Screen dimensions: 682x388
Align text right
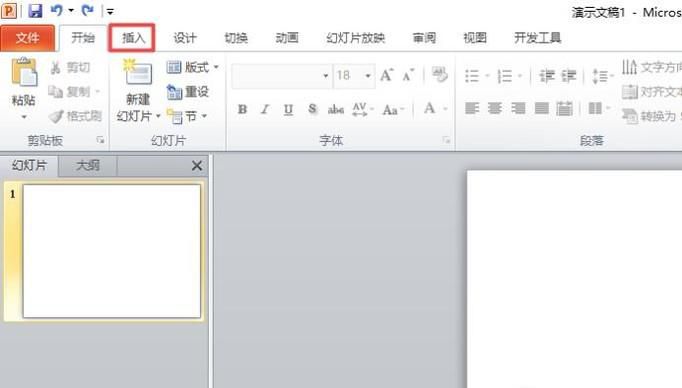pyautogui.click(x=518, y=108)
